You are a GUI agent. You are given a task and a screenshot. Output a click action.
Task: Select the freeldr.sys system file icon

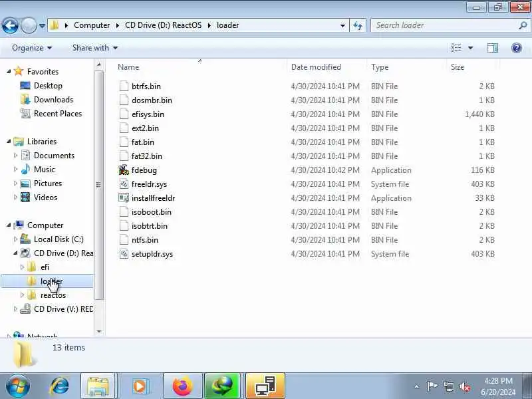point(124,184)
